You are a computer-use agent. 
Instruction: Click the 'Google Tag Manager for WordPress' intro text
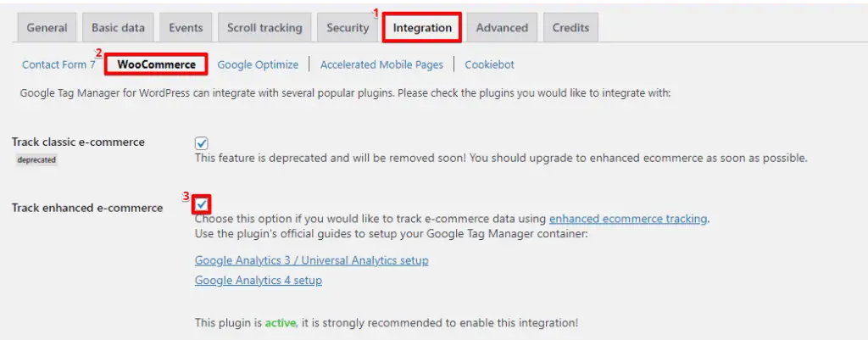(346, 93)
